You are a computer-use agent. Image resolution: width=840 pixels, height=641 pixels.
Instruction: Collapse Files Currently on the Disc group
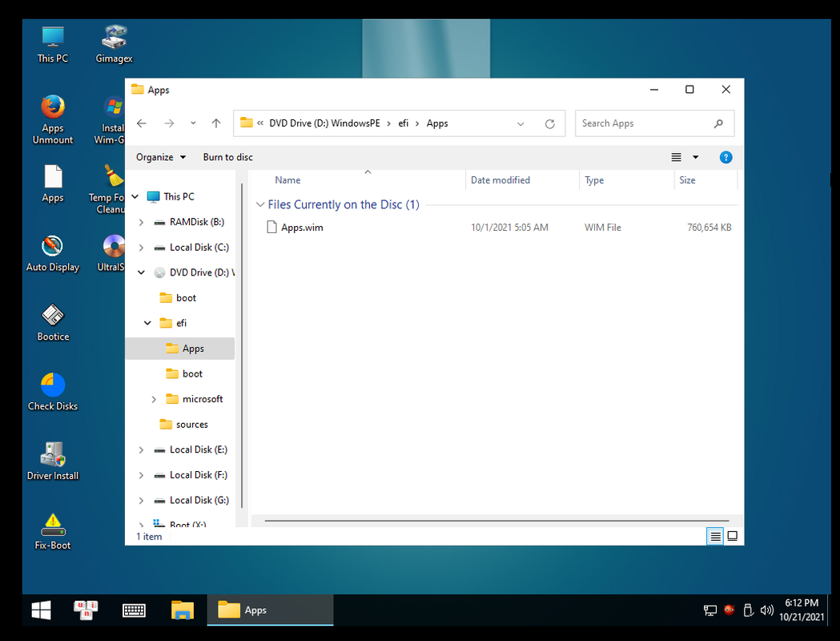(260, 205)
